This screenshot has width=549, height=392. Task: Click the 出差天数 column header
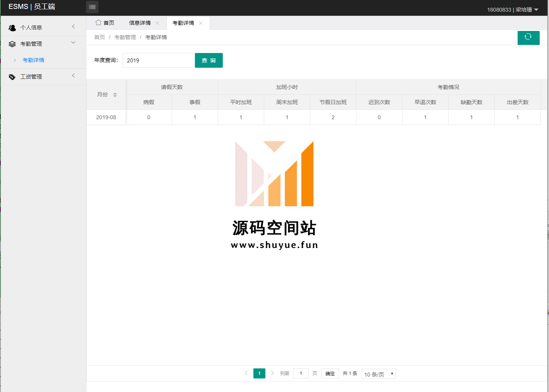coord(518,103)
